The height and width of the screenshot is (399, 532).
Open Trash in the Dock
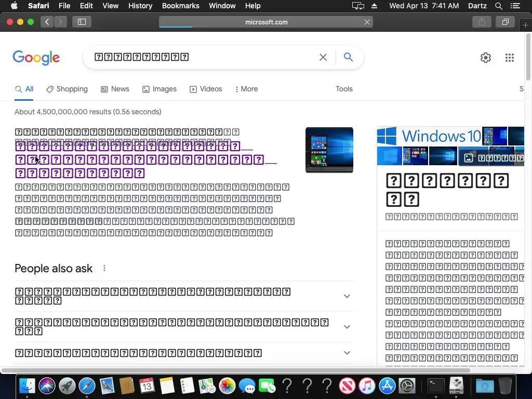point(505,386)
